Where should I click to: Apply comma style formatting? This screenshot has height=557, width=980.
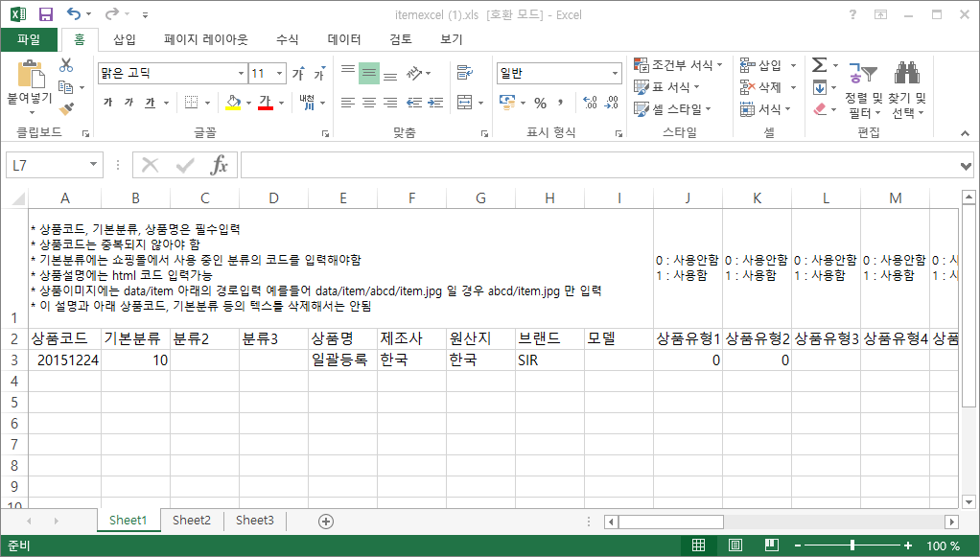click(x=561, y=103)
